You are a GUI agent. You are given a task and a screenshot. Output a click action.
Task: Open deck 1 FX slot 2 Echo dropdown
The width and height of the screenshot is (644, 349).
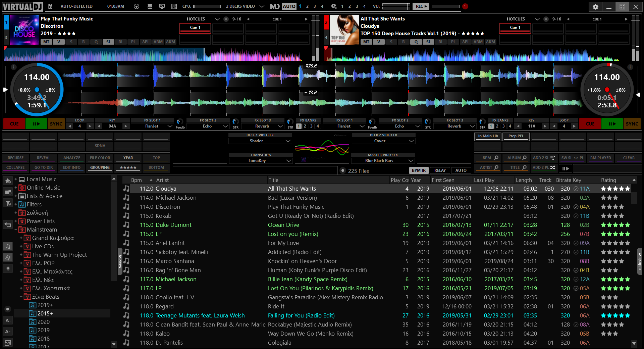[208, 126]
